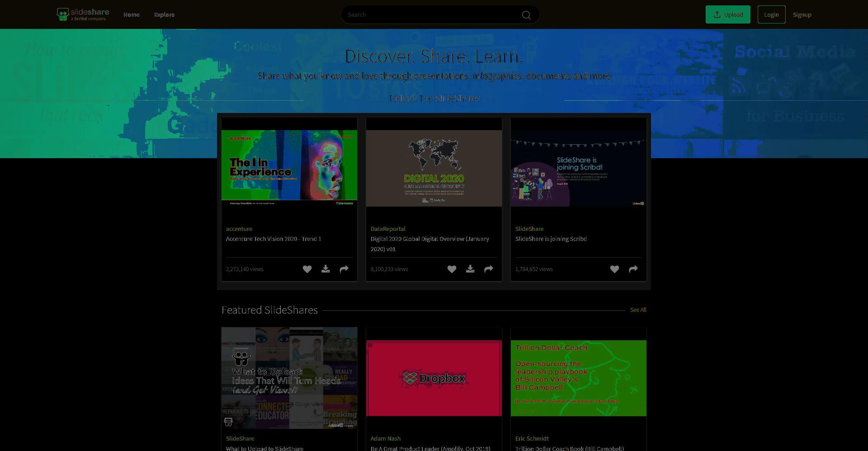Open the Home menu item
Image resolution: width=868 pixels, height=451 pixels.
[132, 14]
